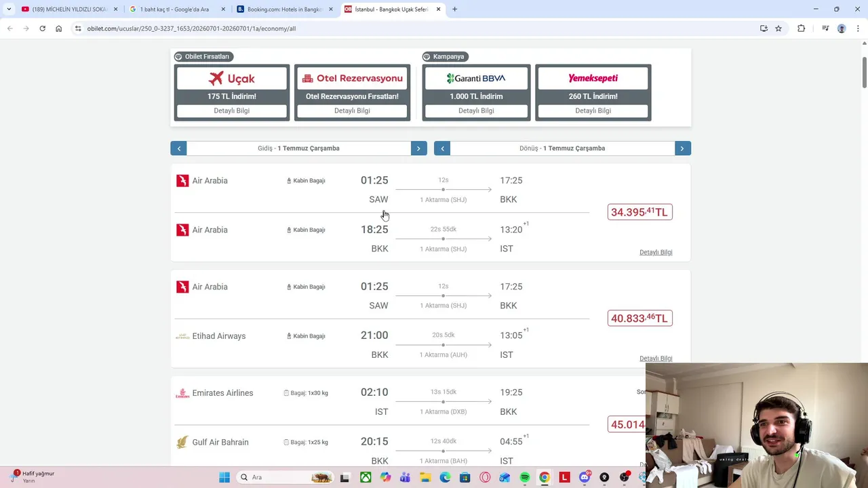Click Detaylı Bilgi under Yemeksepeti
Viewport: 868px width, 488px height.
pyautogui.click(x=593, y=110)
